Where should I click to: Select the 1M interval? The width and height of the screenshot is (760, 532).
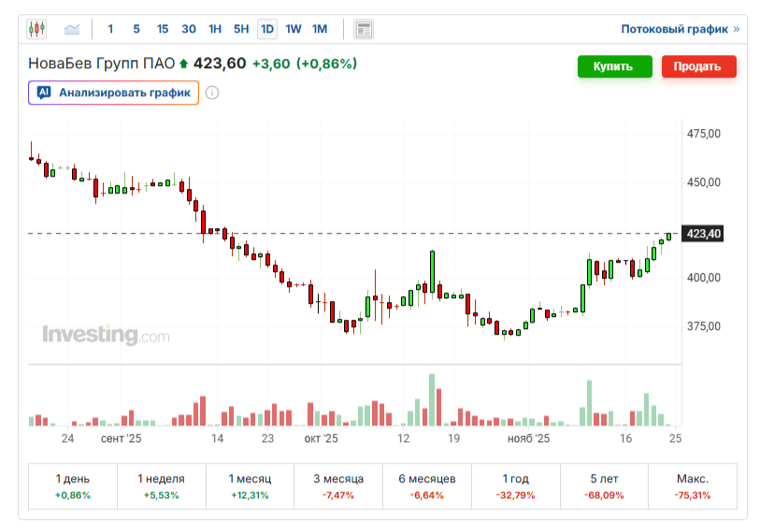320,29
